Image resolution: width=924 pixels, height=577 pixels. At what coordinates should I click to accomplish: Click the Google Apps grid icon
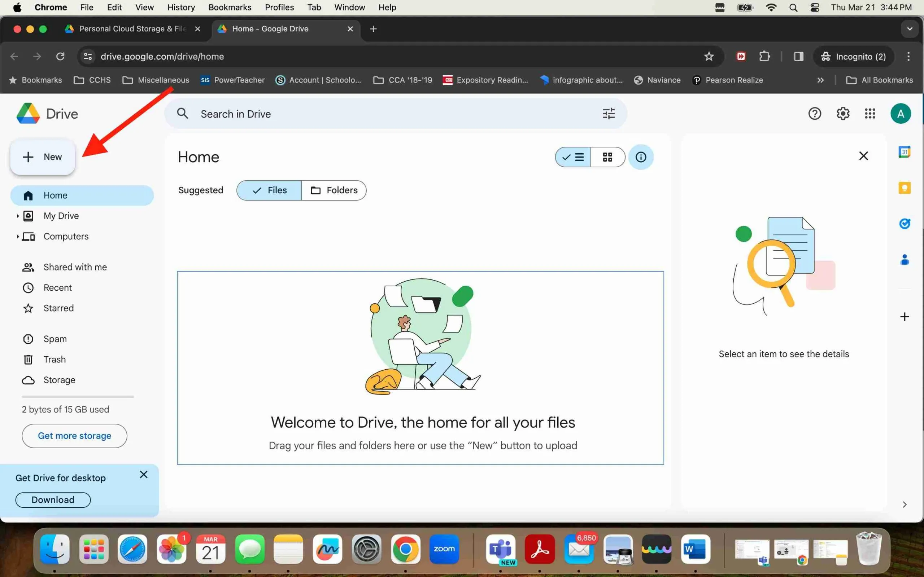[x=870, y=113]
